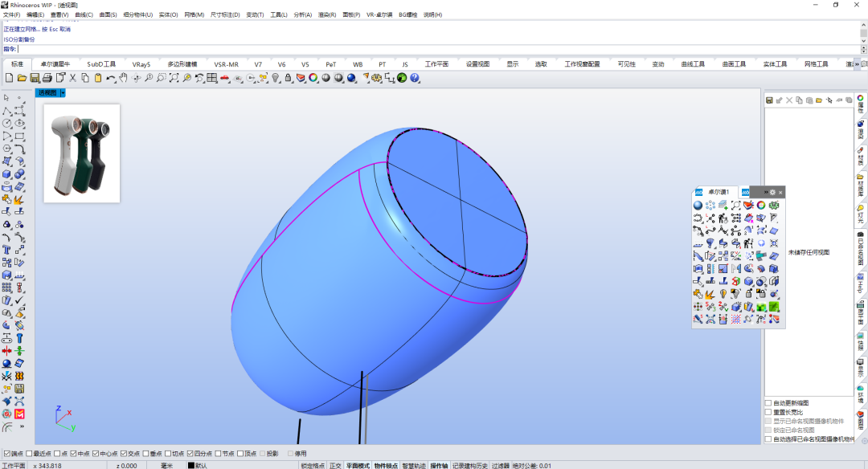Image resolution: width=868 pixels, height=469 pixels.
Task: Toggle 智慧轨迹 in the status bar
Action: click(414, 466)
